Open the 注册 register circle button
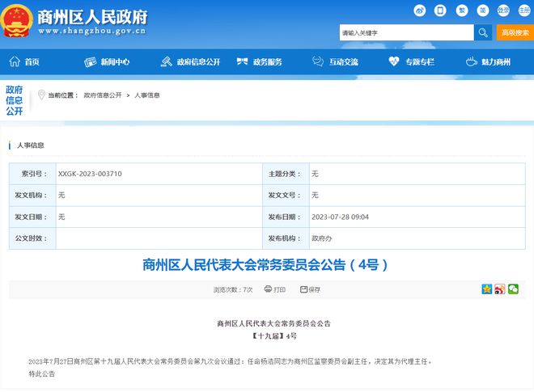Viewport: 534px width, 392px height. (x=524, y=11)
